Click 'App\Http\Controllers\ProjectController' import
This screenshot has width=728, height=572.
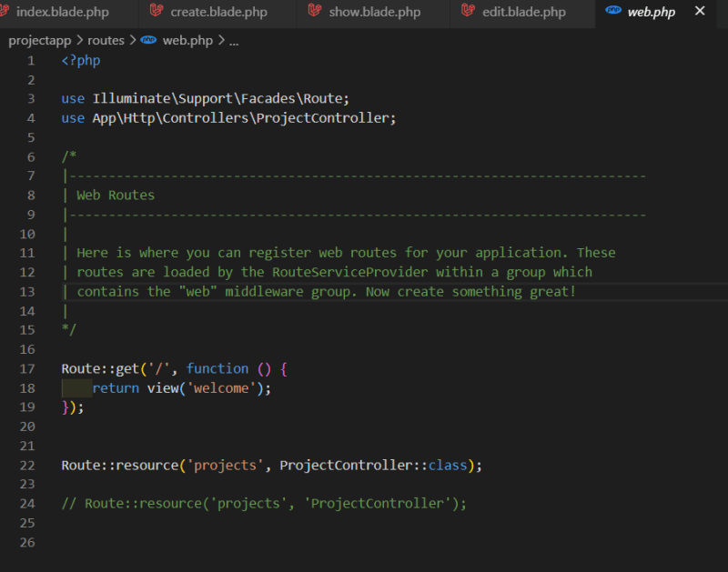[240, 118]
